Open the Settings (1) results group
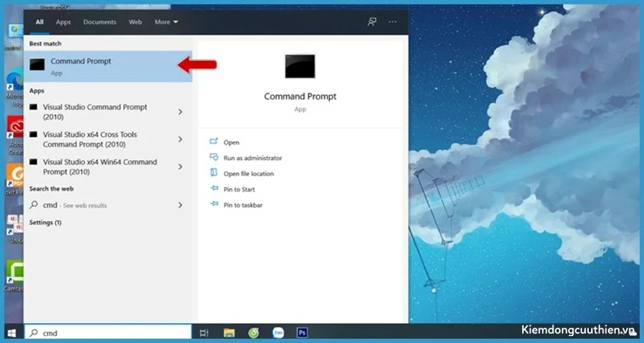 (x=45, y=222)
